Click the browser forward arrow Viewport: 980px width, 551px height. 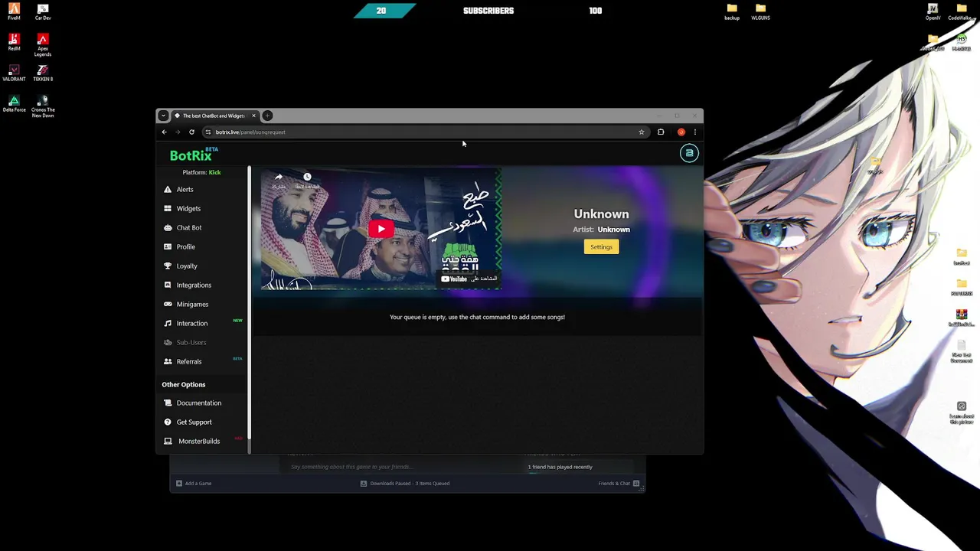[178, 132]
